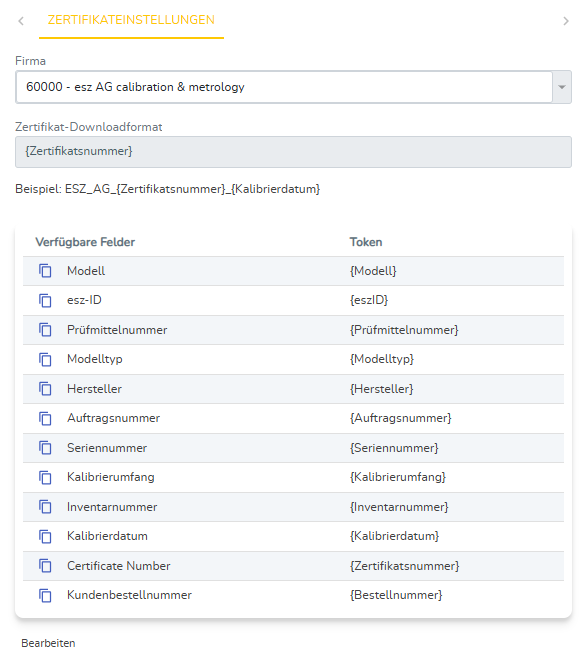Click the Inventarnummer field name

112,507
